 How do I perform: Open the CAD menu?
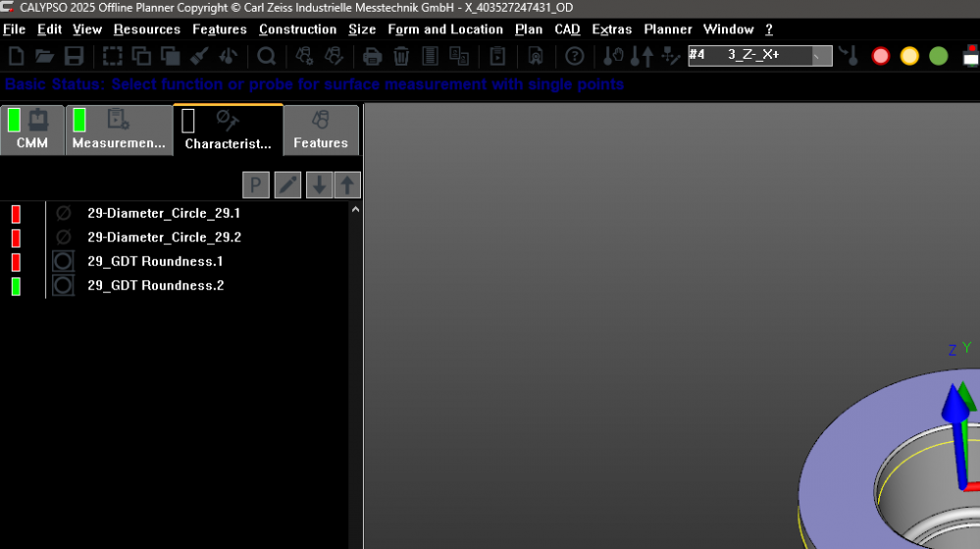pyautogui.click(x=567, y=29)
